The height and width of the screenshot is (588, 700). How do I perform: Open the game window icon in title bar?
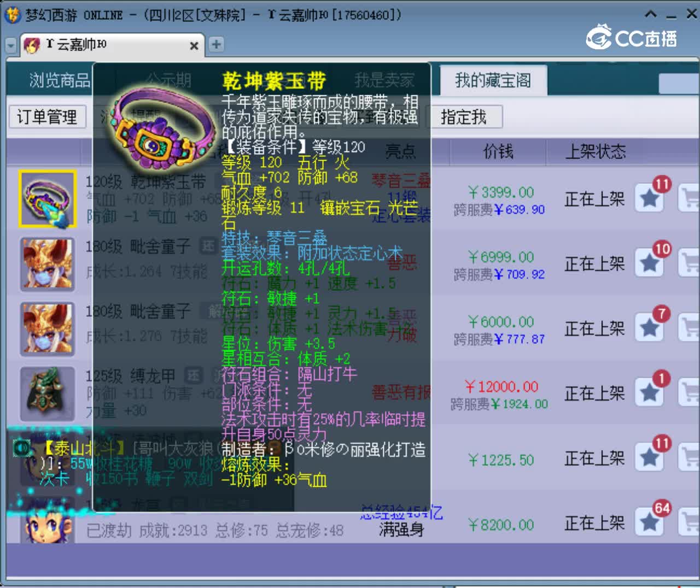pyautogui.click(x=13, y=15)
